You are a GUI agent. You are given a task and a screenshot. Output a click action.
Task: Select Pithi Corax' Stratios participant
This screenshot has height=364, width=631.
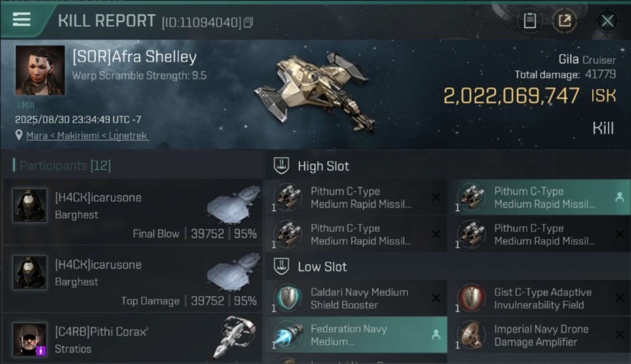[x=132, y=338]
